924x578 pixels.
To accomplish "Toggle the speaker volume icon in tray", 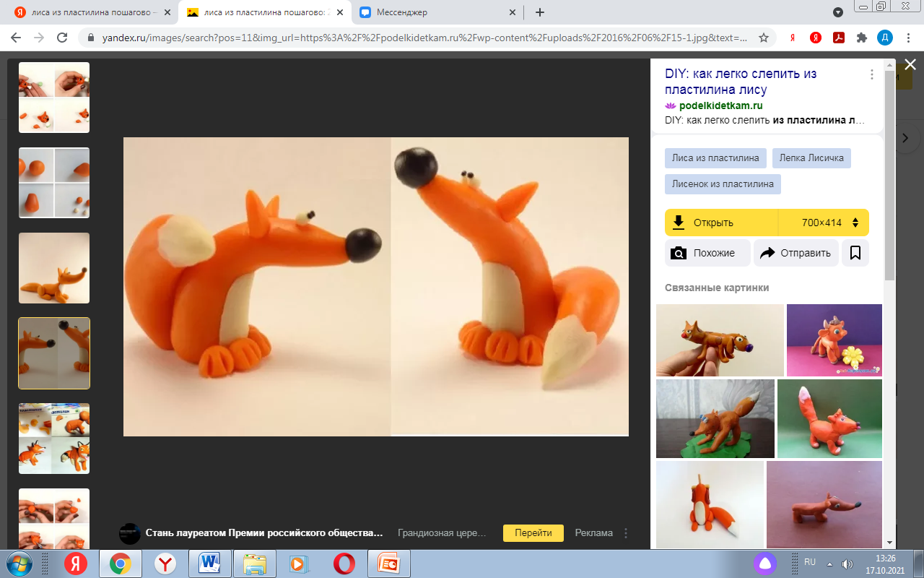I will tap(847, 564).
